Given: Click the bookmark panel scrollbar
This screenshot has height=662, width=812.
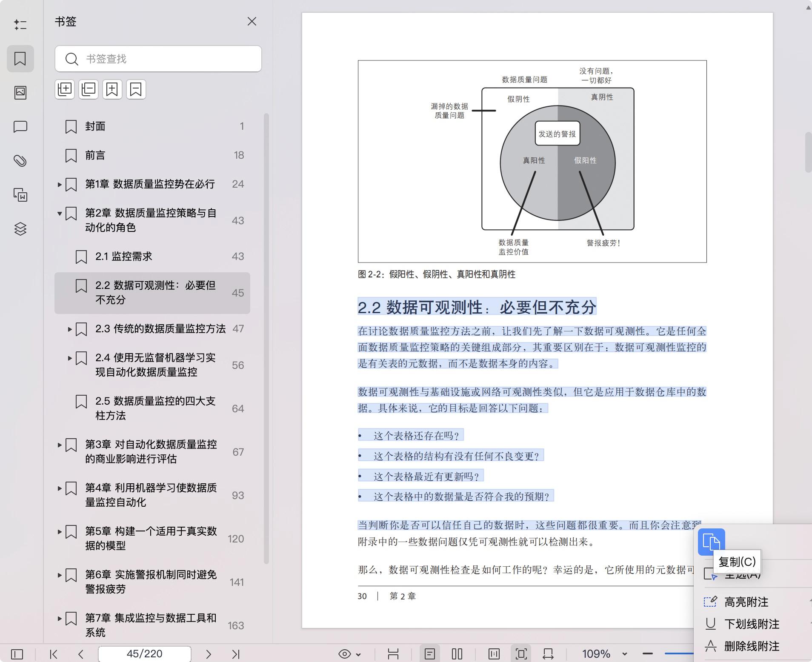Looking at the screenshot, I should pyautogui.click(x=266, y=338).
